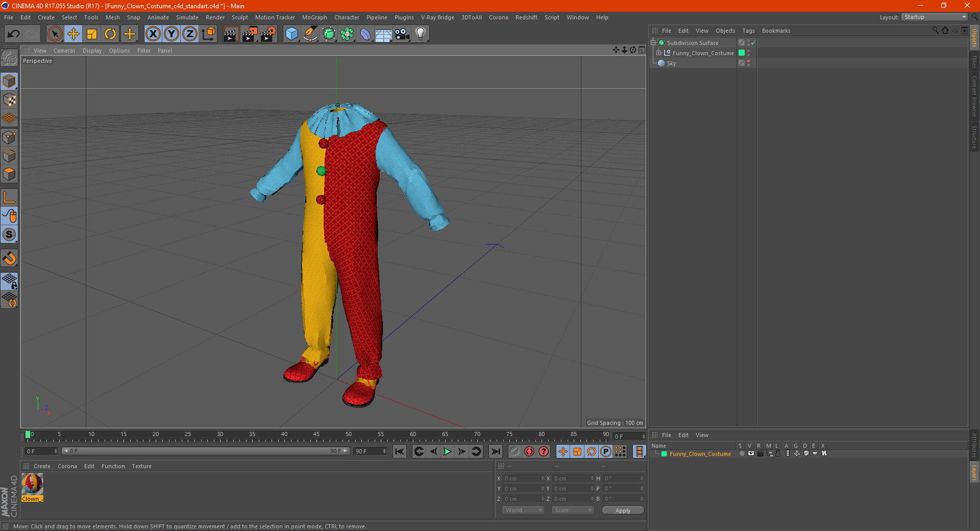This screenshot has height=531, width=980.
Task: Select the Clown material thumbnail
Action: 32,484
